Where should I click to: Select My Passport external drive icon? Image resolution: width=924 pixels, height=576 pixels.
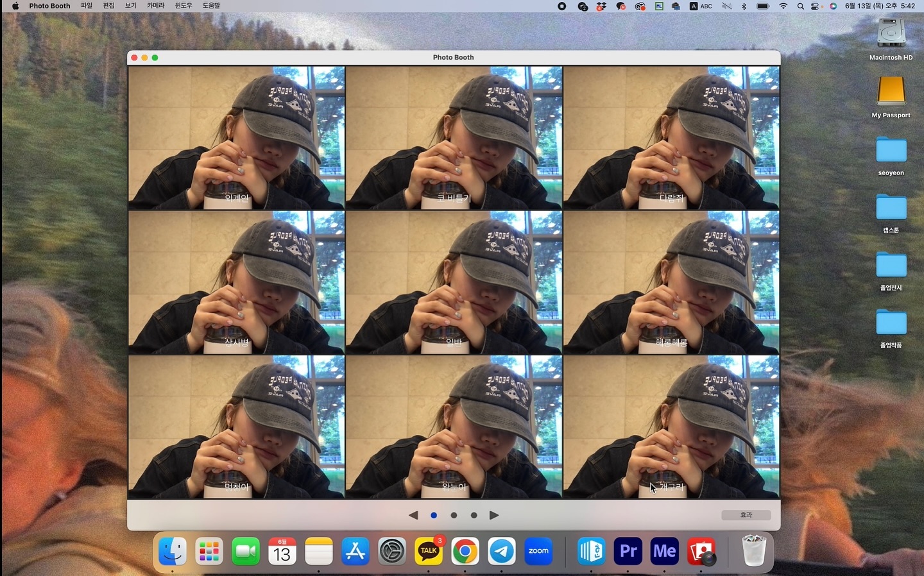[x=891, y=90]
